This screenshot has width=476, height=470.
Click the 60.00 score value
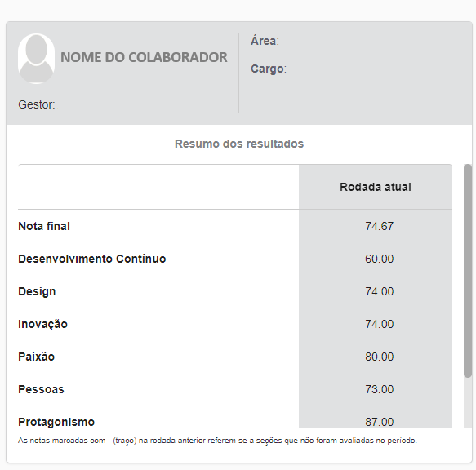coord(379,259)
